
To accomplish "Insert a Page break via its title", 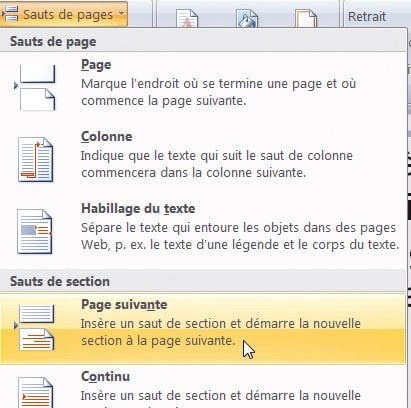I will [x=96, y=65].
